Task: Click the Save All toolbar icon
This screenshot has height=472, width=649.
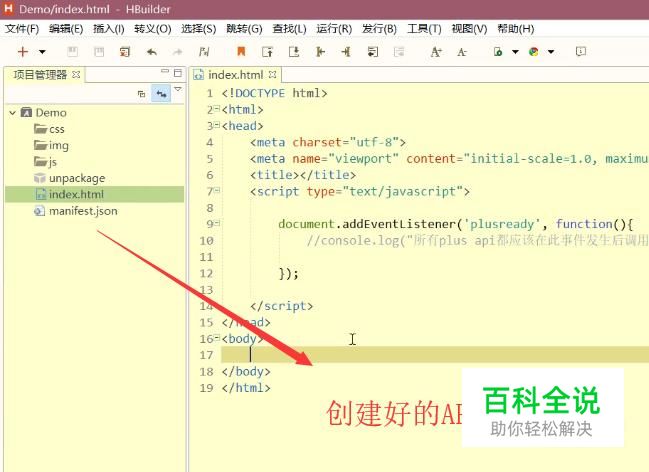Action: (99, 52)
